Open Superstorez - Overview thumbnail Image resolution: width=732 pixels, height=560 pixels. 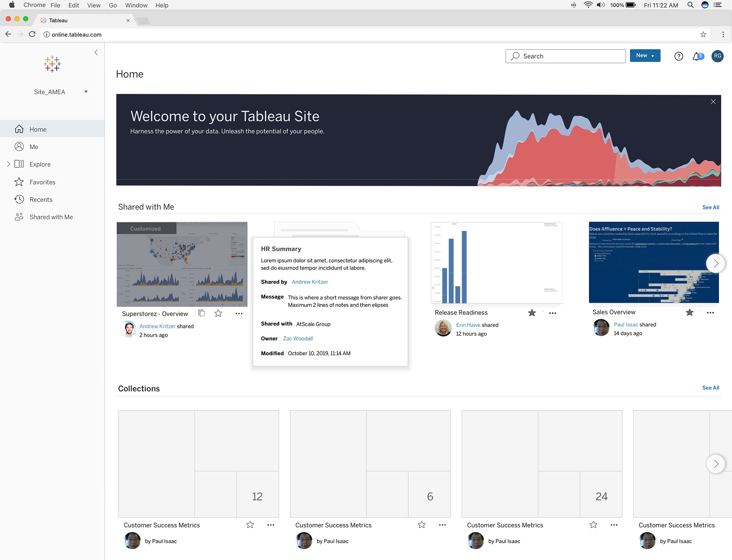[x=182, y=264]
